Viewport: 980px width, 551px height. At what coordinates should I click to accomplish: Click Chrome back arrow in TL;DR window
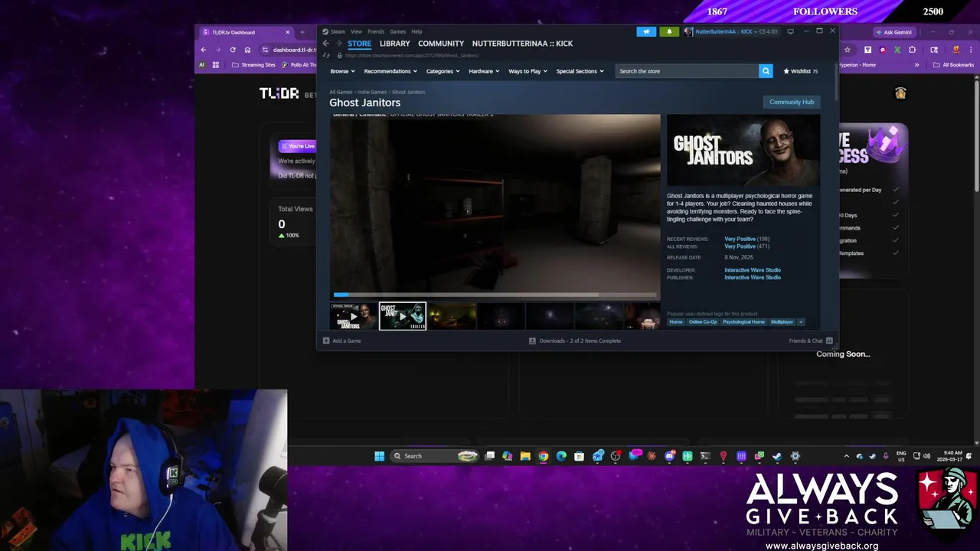pyautogui.click(x=204, y=50)
